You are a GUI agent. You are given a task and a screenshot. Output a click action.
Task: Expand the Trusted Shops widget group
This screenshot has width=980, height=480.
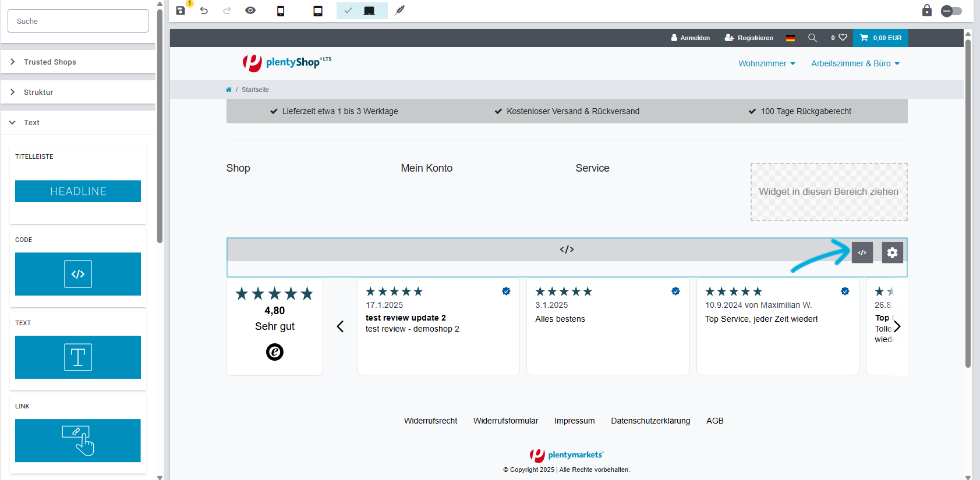(x=78, y=62)
